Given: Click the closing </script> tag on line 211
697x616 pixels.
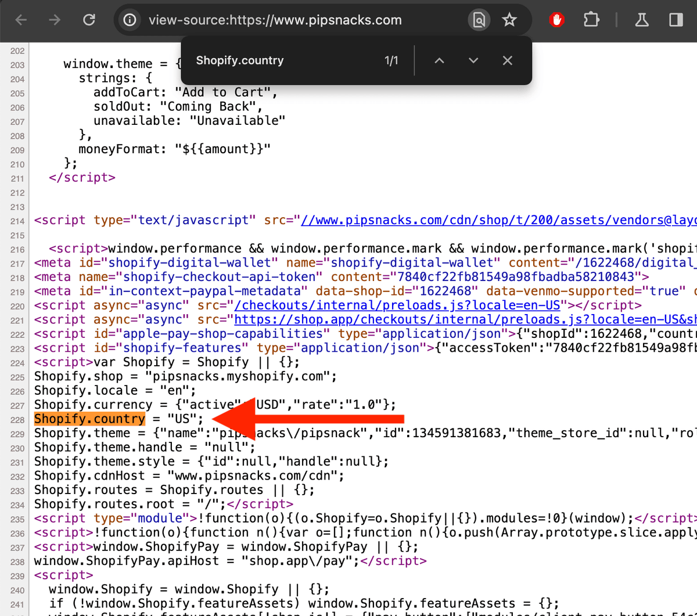Looking at the screenshot, I should click(82, 178).
